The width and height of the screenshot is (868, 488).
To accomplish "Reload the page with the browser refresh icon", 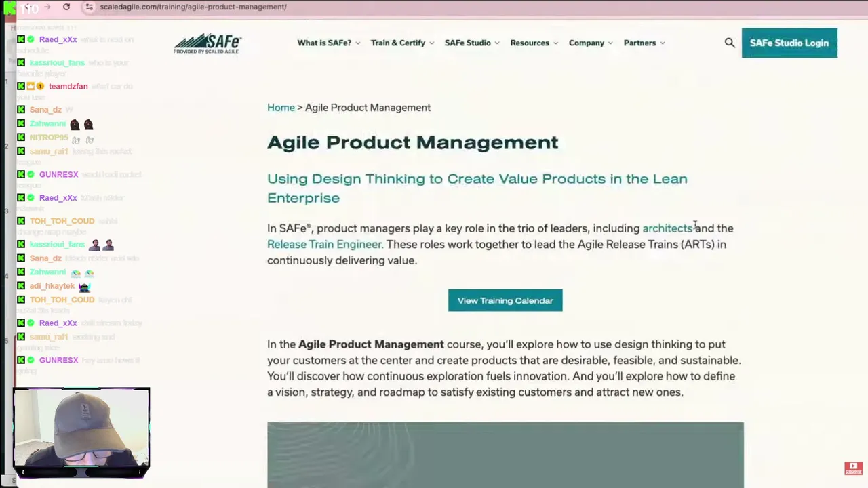I will [66, 7].
